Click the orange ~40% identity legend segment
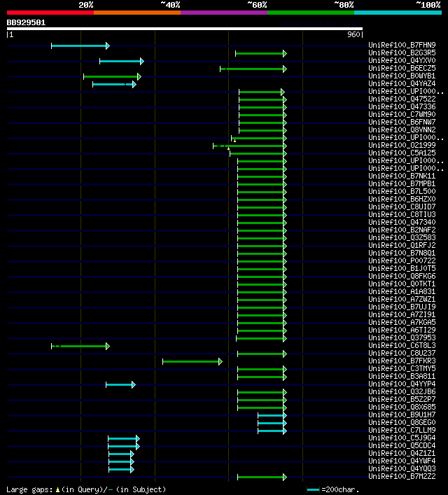Viewport: 448px width, 495px height. (137, 13)
